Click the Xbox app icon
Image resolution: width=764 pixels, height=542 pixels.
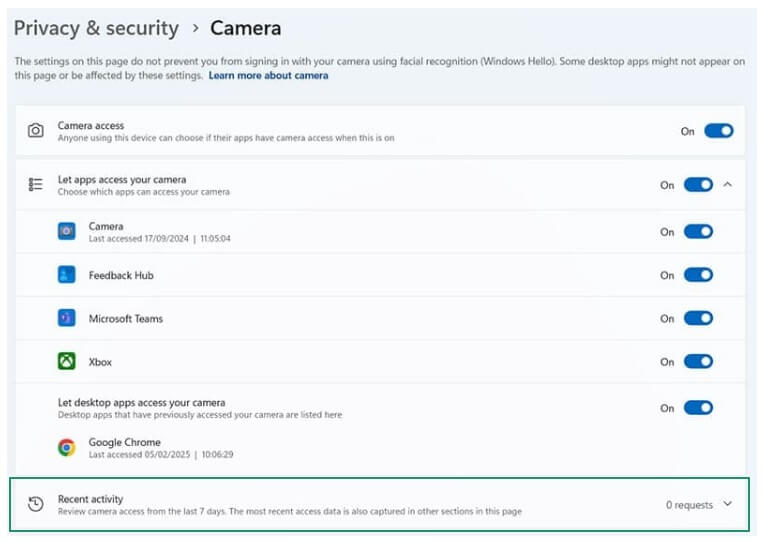coord(67,362)
